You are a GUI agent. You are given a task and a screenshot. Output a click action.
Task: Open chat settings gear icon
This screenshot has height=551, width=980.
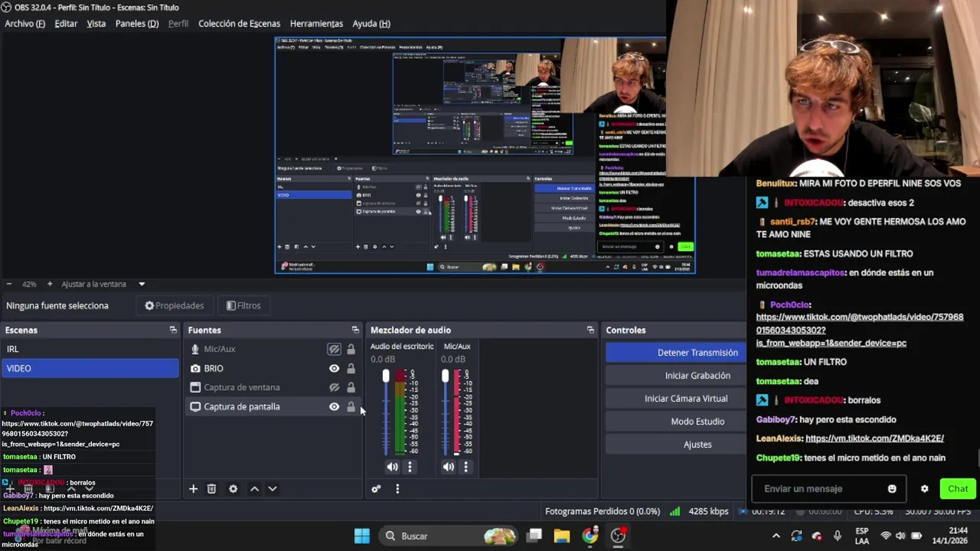924,489
